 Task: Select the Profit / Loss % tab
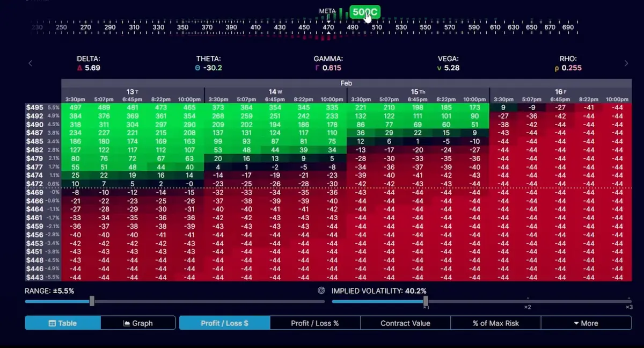coord(315,323)
